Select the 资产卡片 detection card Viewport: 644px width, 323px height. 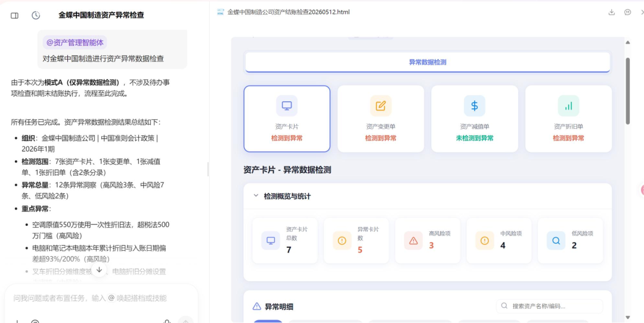pos(287,119)
